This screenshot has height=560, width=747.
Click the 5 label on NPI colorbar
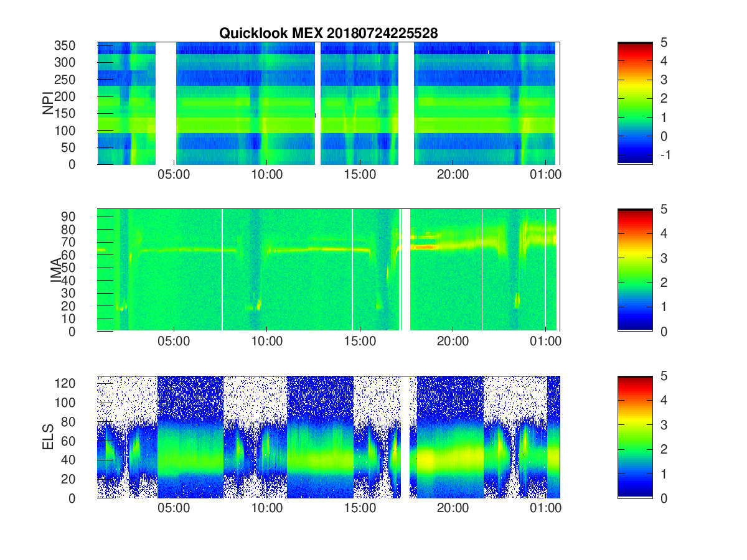(664, 42)
